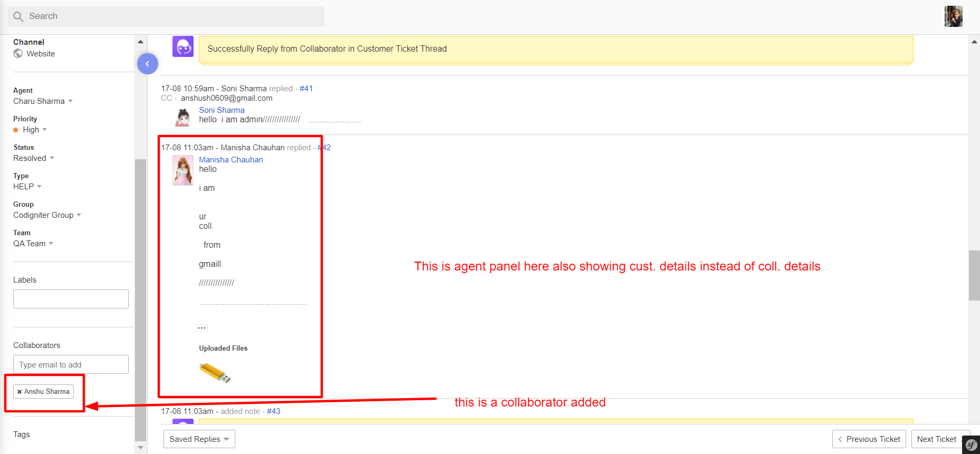Click CC email anshush0609@gmail.com
Image resolution: width=980 pixels, height=454 pixels.
(x=227, y=98)
